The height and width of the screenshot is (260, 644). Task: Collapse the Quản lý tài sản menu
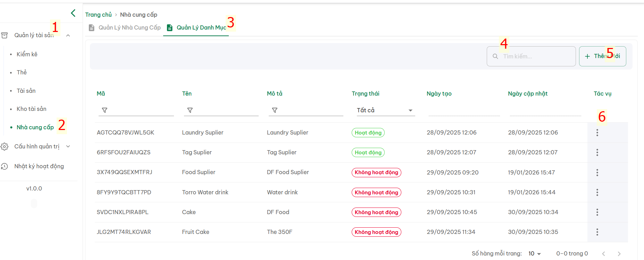[68, 35]
